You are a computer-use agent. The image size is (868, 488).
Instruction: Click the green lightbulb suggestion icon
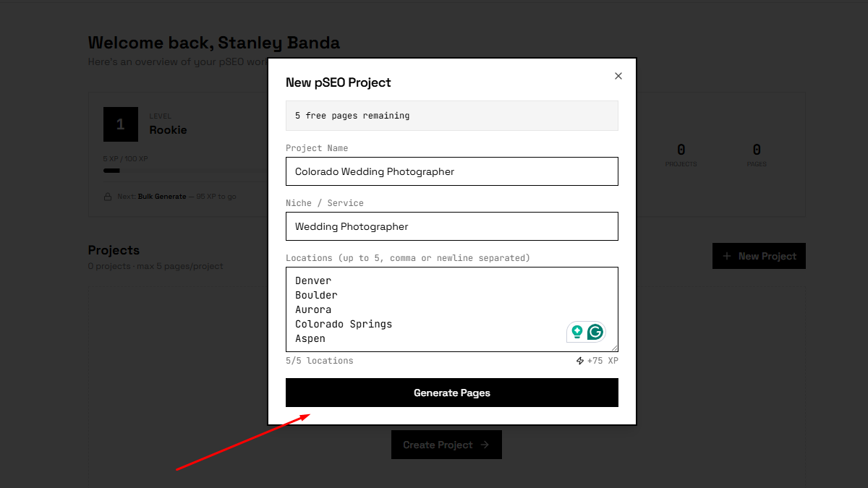[577, 332]
